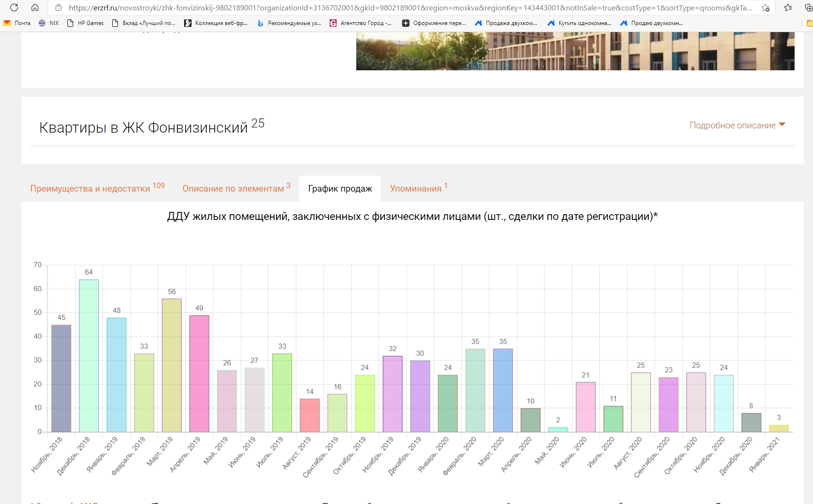This screenshot has width=813, height=504.
Task: Reload the page with the refresh icon
Action: coord(14,8)
